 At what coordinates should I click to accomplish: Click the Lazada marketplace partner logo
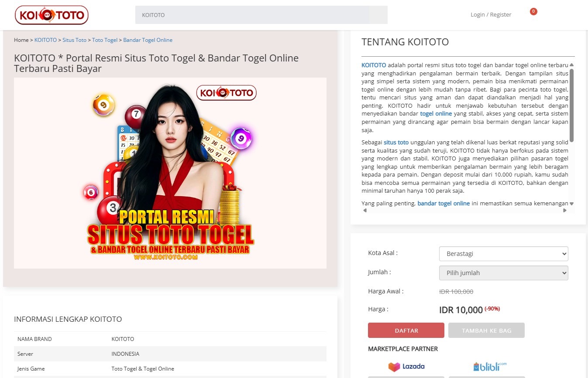[x=406, y=367]
